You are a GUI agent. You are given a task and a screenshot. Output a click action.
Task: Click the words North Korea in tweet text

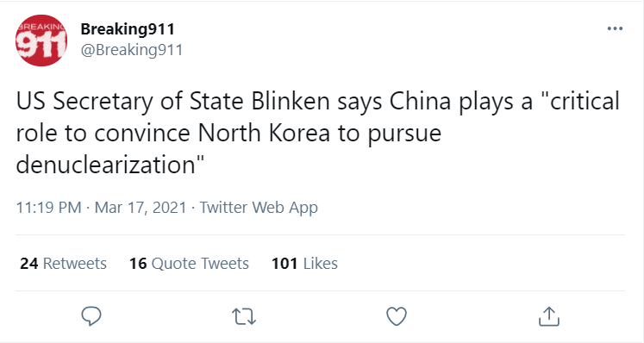click(264, 133)
